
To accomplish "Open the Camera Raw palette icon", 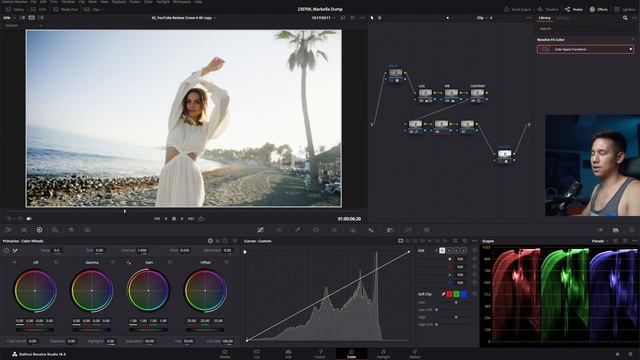I will 8,230.
